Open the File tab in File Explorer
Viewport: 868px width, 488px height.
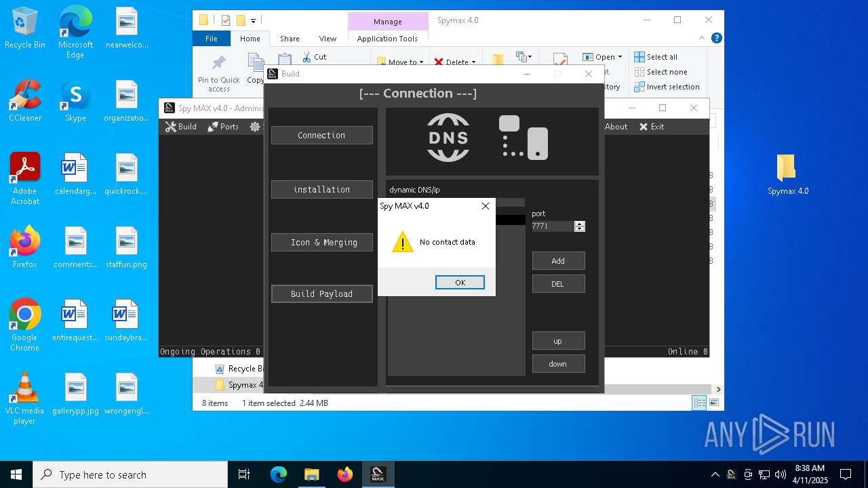click(212, 39)
